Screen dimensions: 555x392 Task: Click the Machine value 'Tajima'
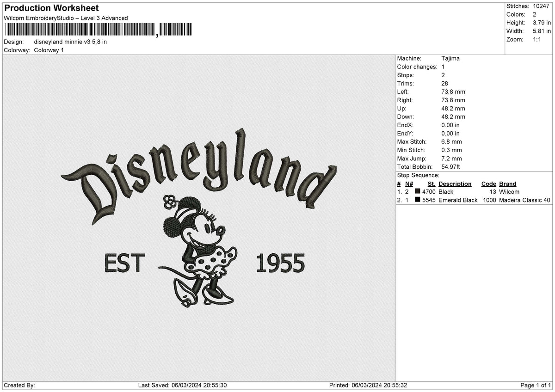click(450, 59)
